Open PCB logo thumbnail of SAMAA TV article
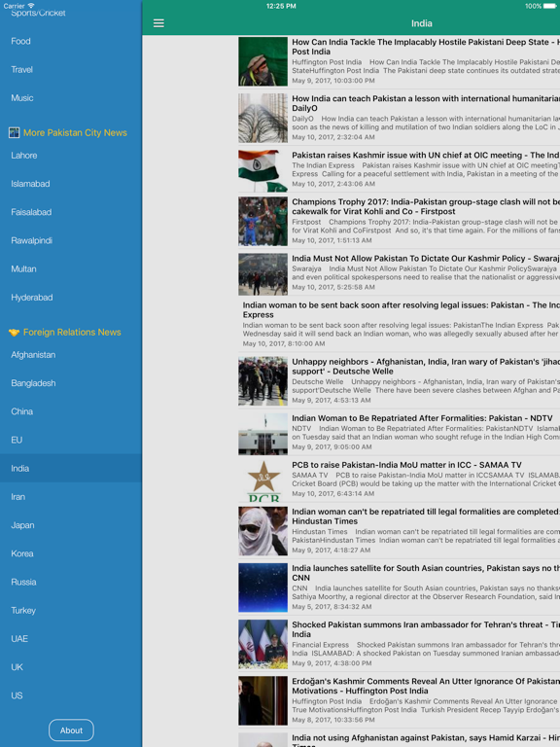Image resolution: width=560 pixels, height=747 pixels. point(262,480)
